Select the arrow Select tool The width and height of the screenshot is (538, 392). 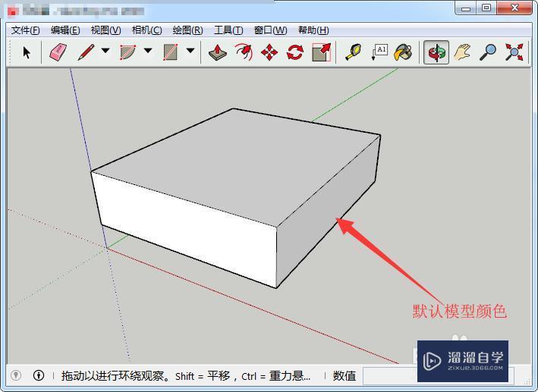pos(27,52)
